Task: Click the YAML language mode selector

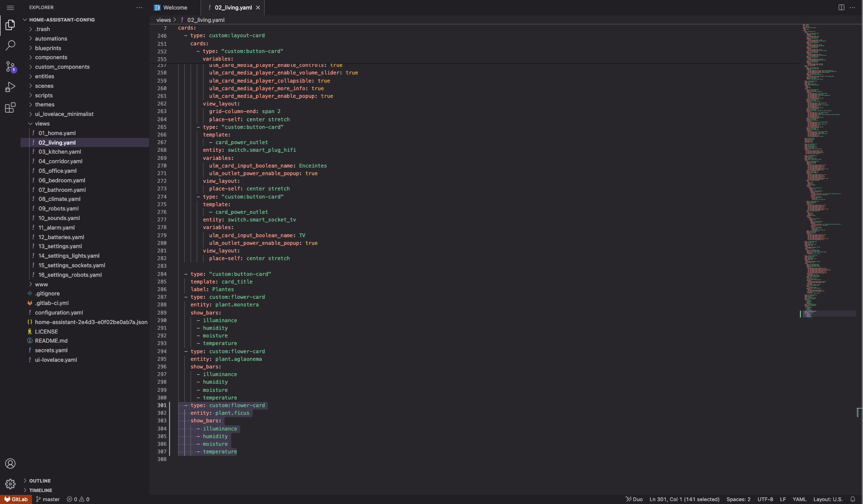Action: click(x=799, y=499)
